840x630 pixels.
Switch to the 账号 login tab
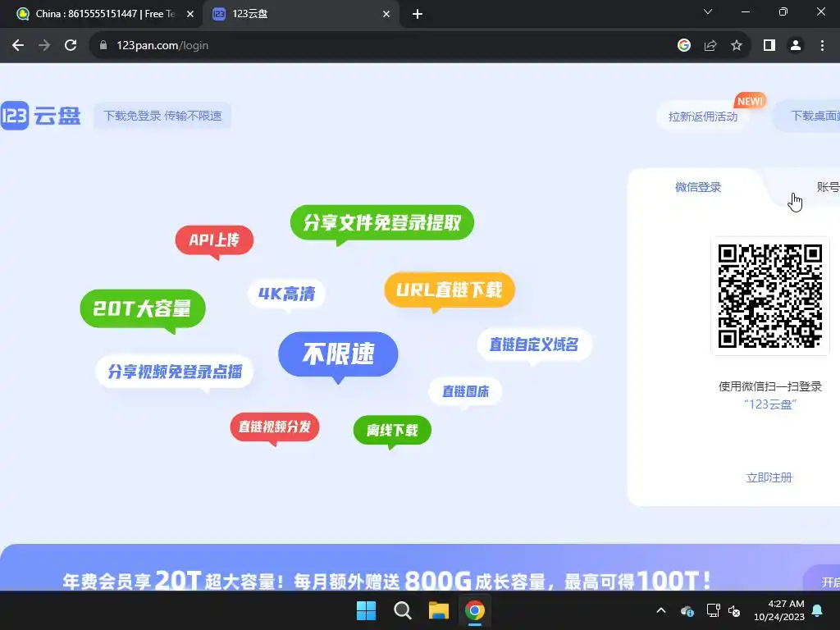pyautogui.click(x=828, y=187)
